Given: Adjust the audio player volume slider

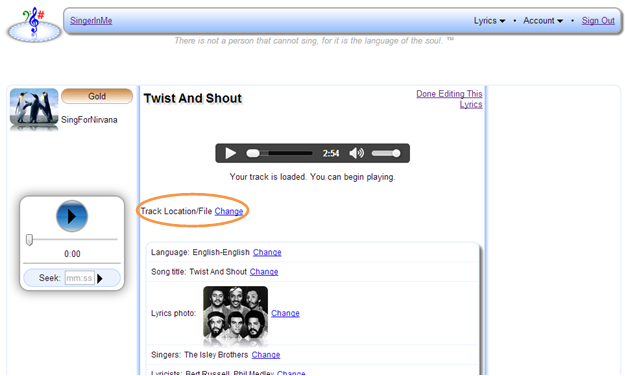Looking at the screenshot, I should (x=386, y=153).
